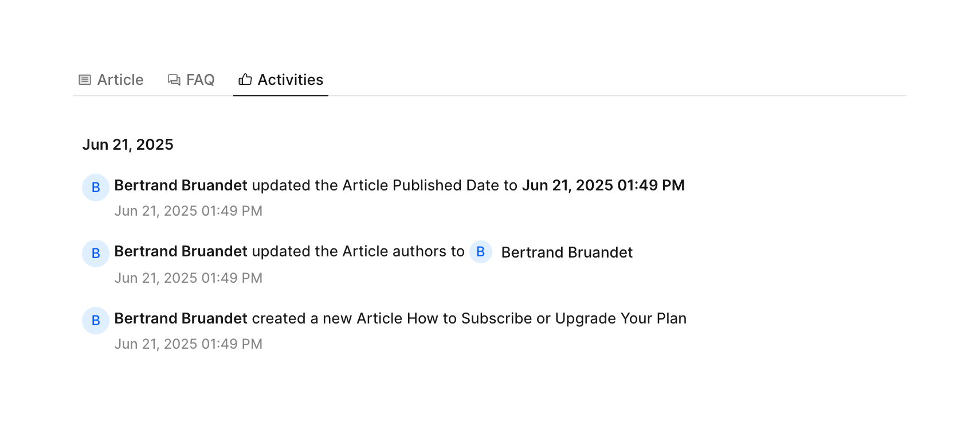Click Bertrand Bruandet's name in the Published Date entry
This screenshot has height=425, width=980.
pyautogui.click(x=181, y=185)
